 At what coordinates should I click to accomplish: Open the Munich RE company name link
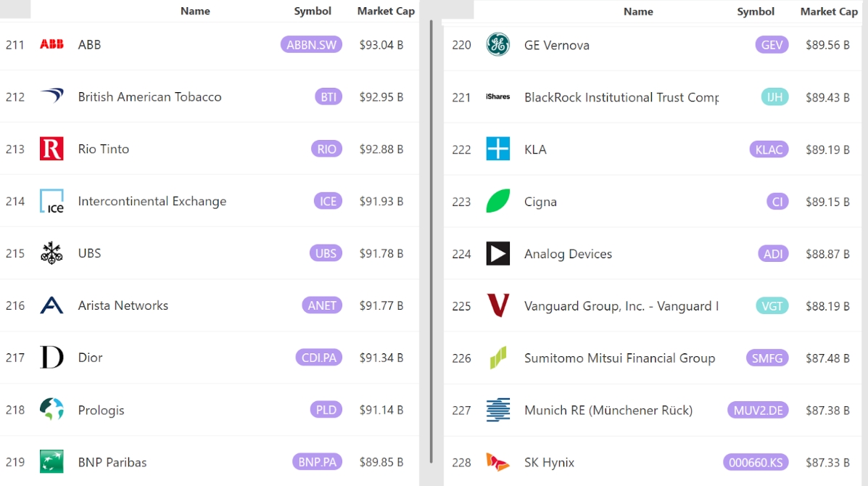(608, 411)
